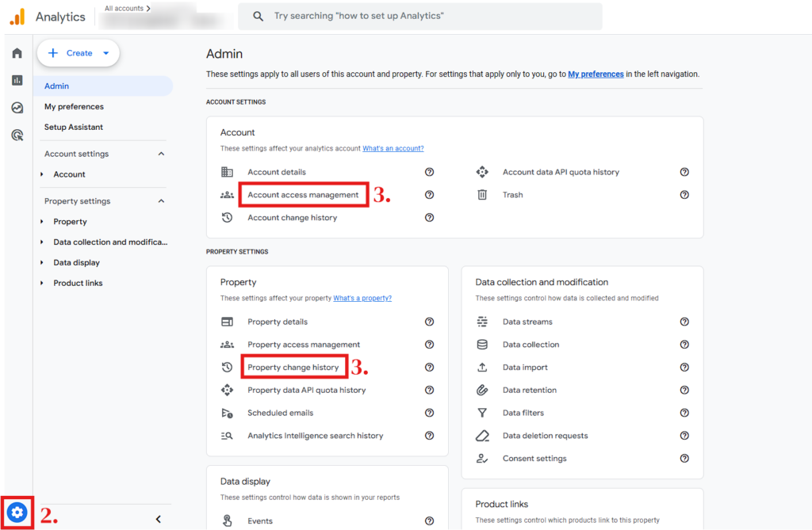
Task: Open Account change history
Action: pyautogui.click(x=292, y=217)
